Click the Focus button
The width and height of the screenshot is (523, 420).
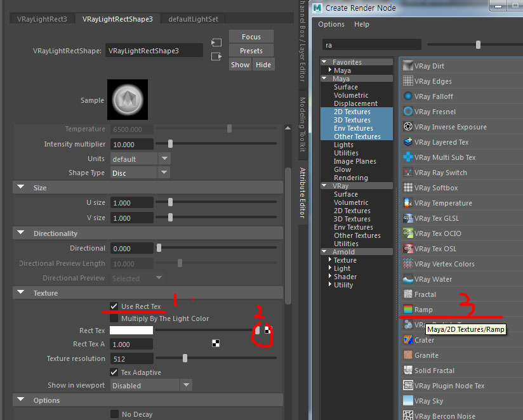point(251,36)
